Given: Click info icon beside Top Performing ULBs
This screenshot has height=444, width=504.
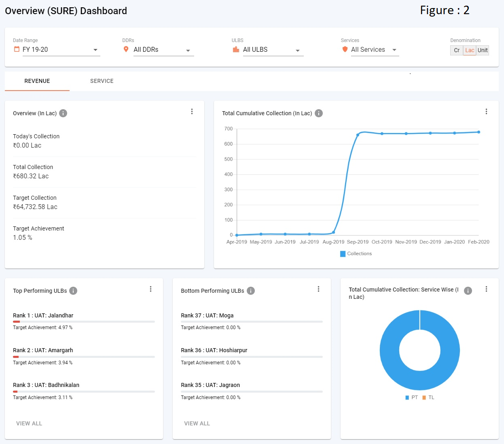Looking at the screenshot, I should [x=73, y=291].
